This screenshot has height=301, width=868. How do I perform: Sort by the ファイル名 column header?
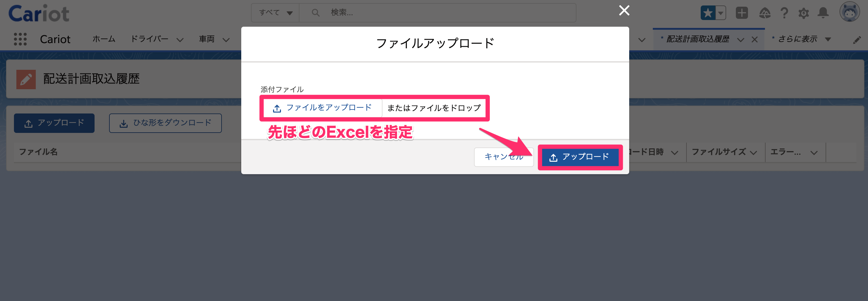click(x=38, y=152)
